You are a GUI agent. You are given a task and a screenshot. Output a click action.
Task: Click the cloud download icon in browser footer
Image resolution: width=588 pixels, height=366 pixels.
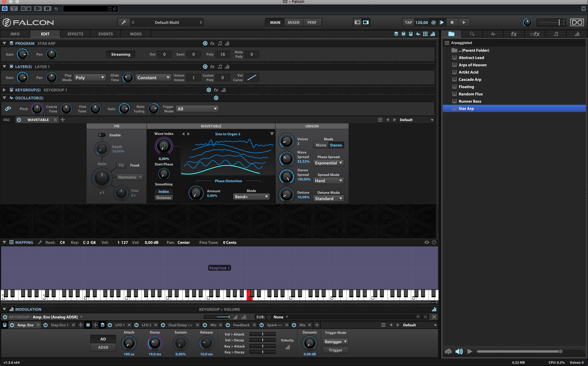[448, 351]
